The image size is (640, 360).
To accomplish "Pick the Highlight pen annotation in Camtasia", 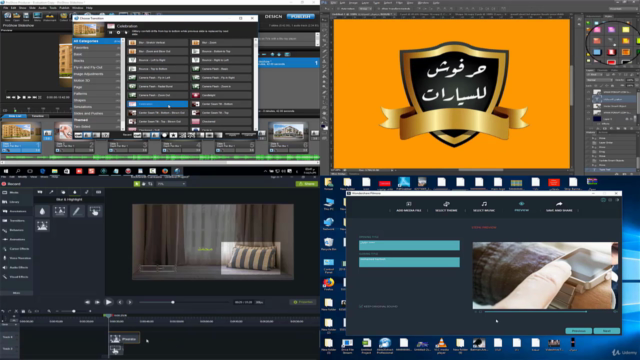I will [x=77, y=211].
